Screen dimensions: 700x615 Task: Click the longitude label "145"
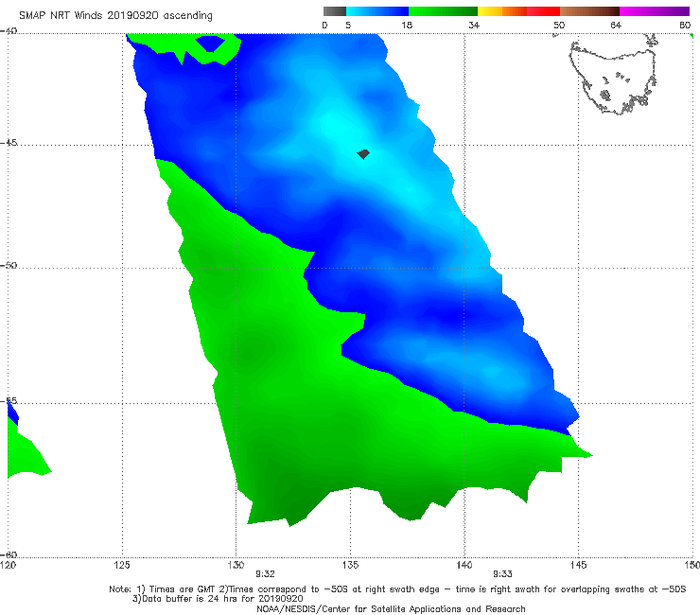coord(579,565)
